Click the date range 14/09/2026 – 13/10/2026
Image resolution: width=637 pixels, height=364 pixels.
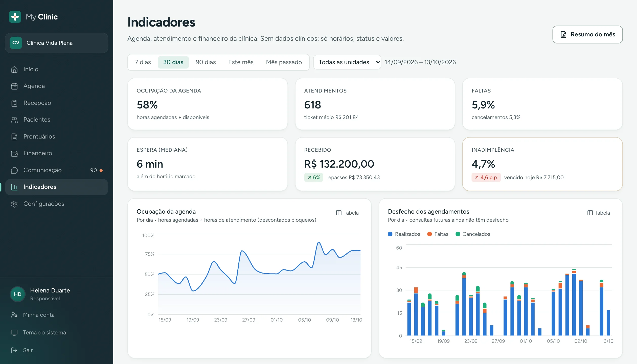pos(420,62)
